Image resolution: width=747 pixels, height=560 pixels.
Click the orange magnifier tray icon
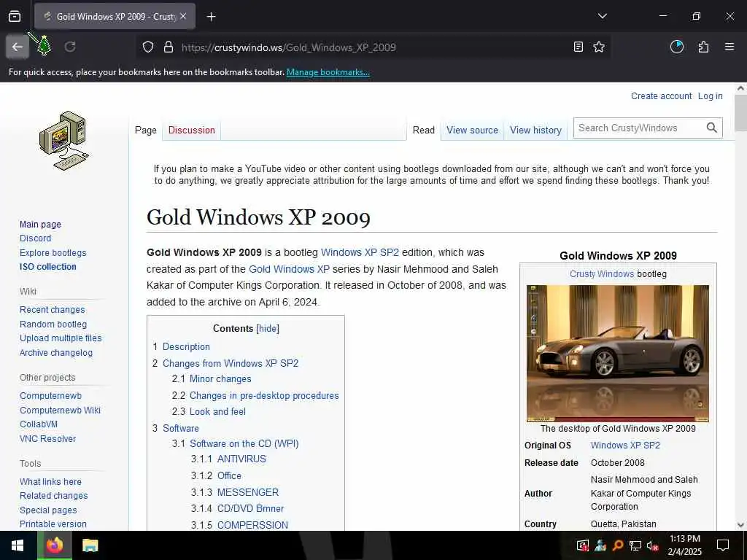point(618,545)
